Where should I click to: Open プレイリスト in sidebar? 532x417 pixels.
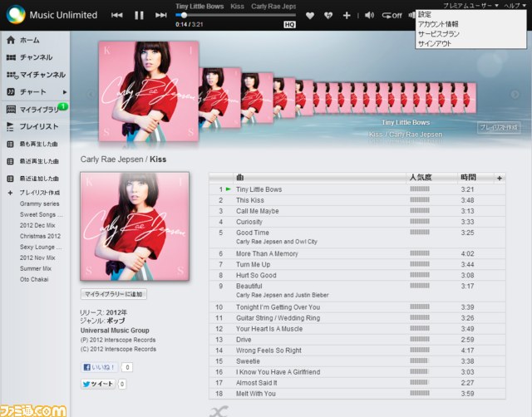[32, 126]
